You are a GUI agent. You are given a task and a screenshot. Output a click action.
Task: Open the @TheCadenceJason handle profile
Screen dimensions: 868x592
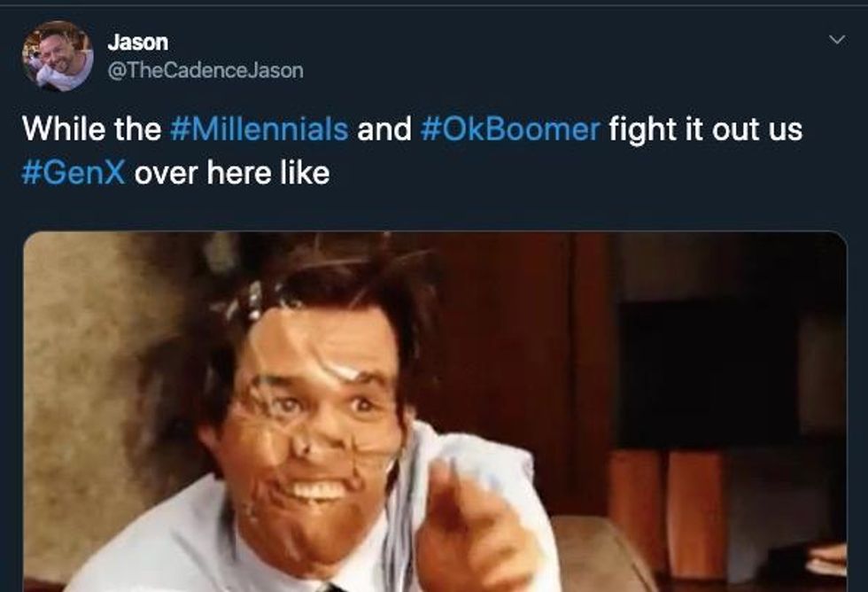coord(205,70)
